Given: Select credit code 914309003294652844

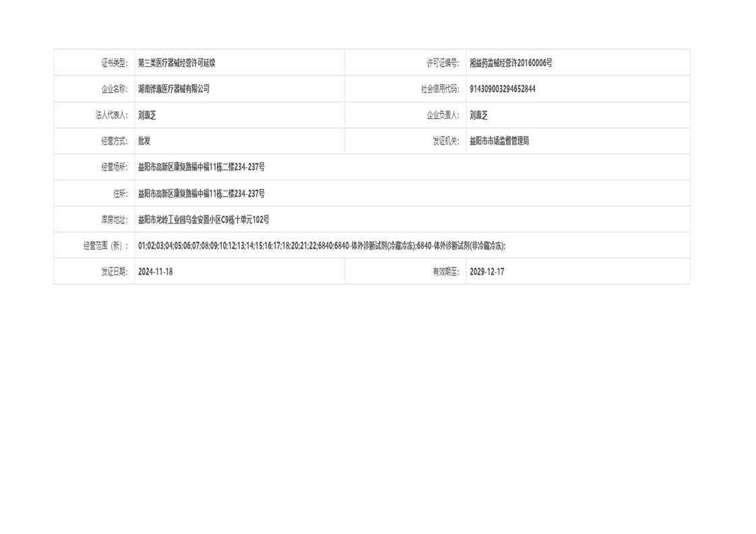Looking at the screenshot, I should coord(503,89).
